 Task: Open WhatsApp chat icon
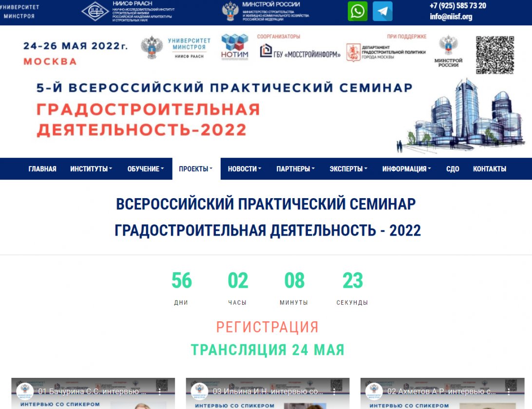click(358, 11)
